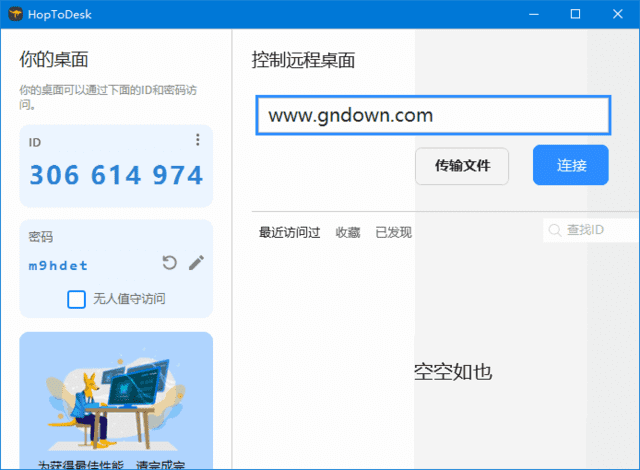Focus the remote ID input with www.gndown.com
The width and height of the screenshot is (640, 470).
433,115
